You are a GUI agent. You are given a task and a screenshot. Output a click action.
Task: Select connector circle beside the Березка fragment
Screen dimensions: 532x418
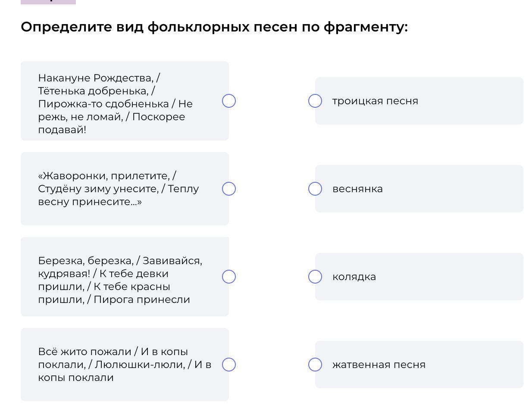(229, 277)
